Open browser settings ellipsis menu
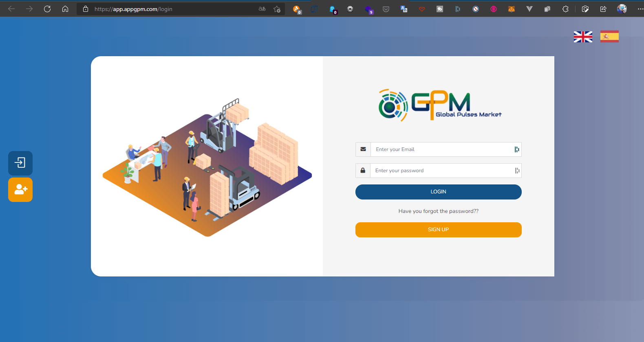This screenshot has width=644, height=342. point(640,9)
